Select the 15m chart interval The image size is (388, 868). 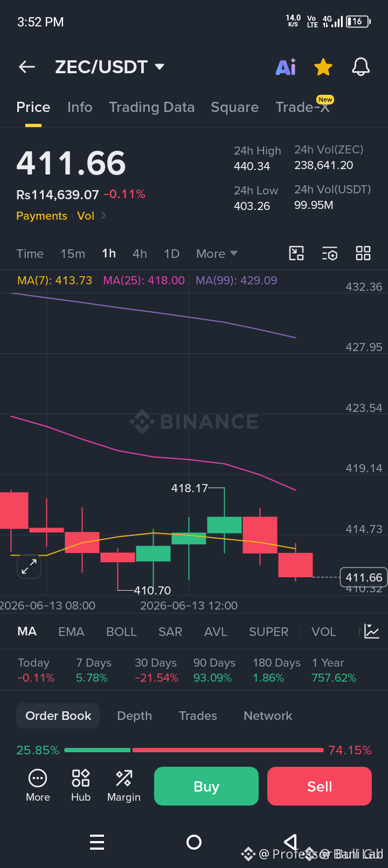click(73, 254)
